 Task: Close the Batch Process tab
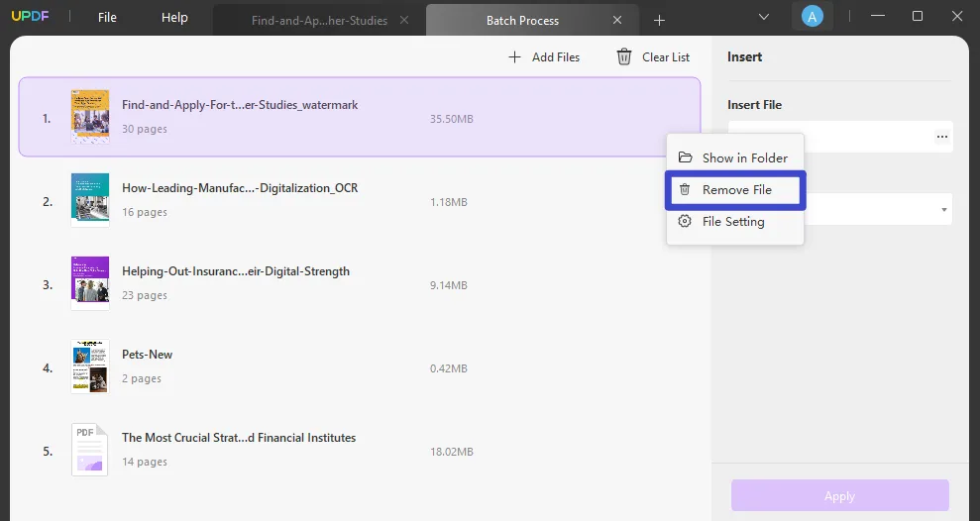pos(618,20)
